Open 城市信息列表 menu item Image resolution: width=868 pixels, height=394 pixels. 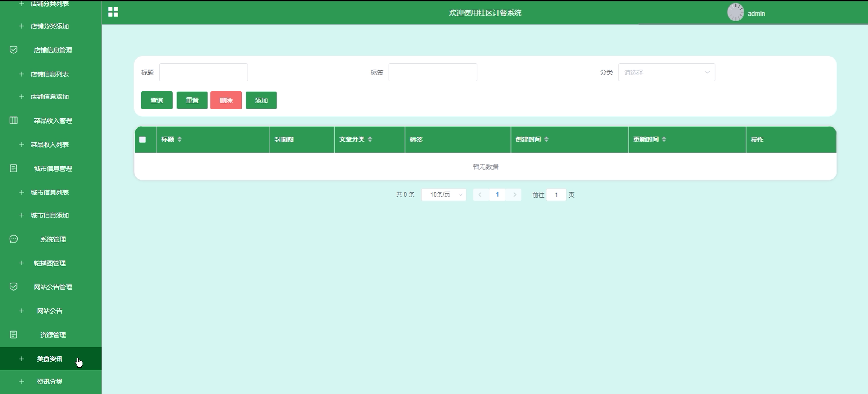point(51,192)
